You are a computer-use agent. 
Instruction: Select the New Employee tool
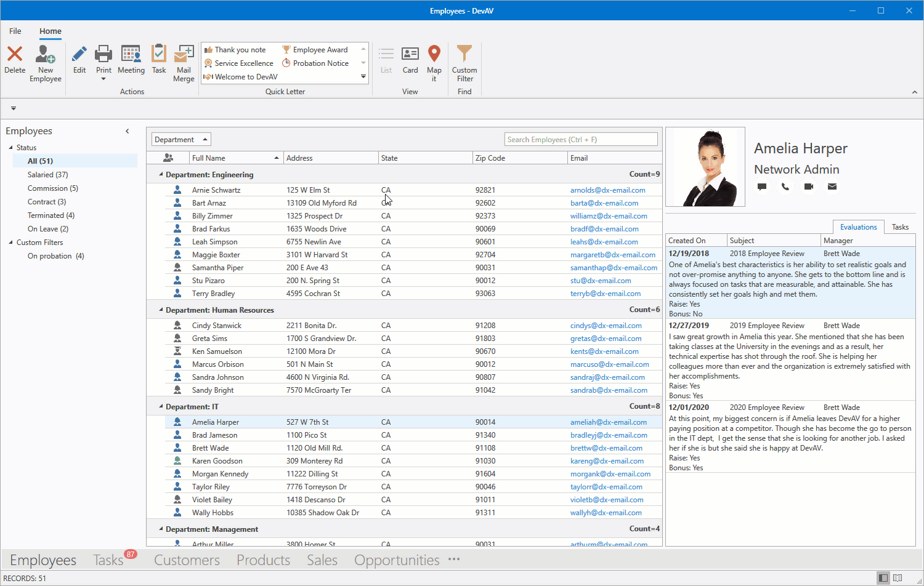coord(45,62)
